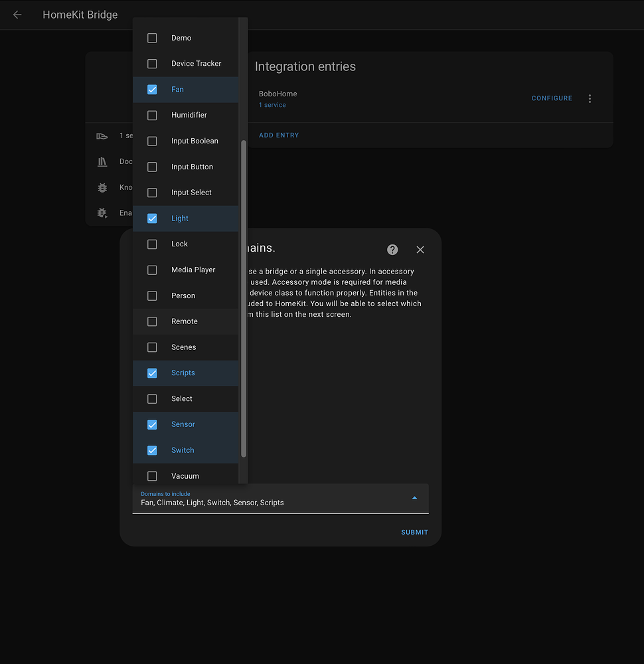Uncheck the Fan domain
Screen dimensions: 644x664
tap(151, 89)
